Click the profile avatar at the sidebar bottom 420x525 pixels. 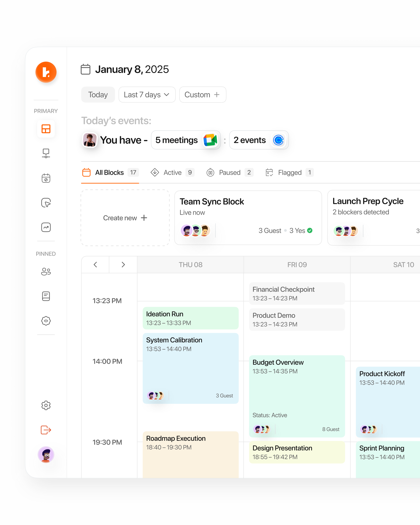(46, 455)
